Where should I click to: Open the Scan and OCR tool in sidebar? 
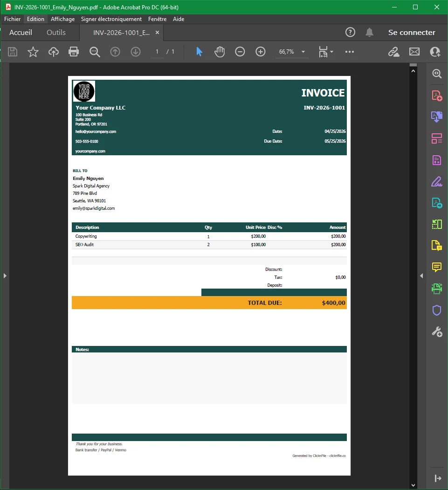437,289
